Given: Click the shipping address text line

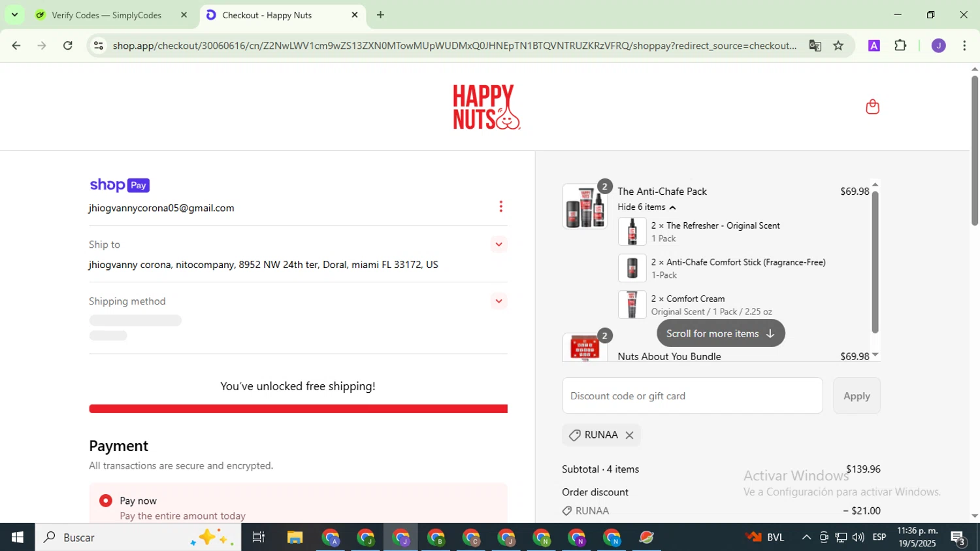Looking at the screenshot, I should (x=263, y=265).
